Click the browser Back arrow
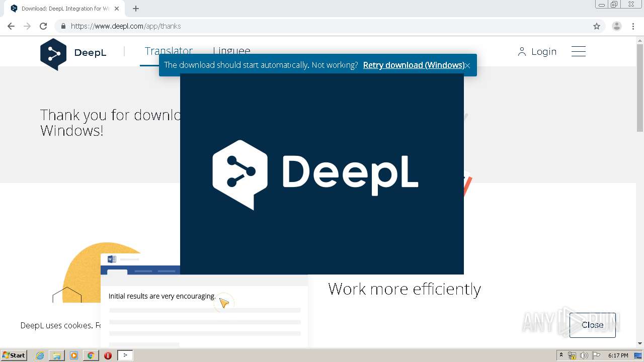Screen dimensions: 644x362 coord(11,26)
